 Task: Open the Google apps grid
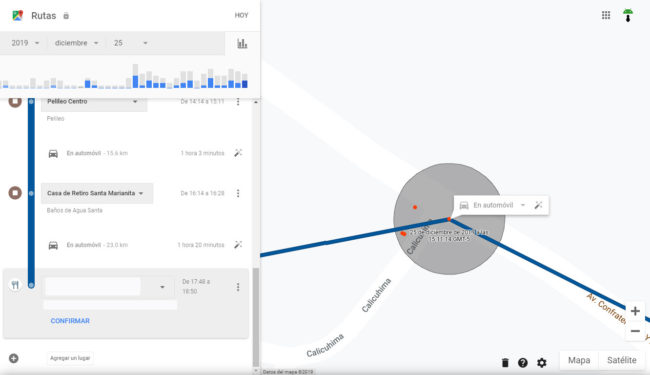point(606,15)
